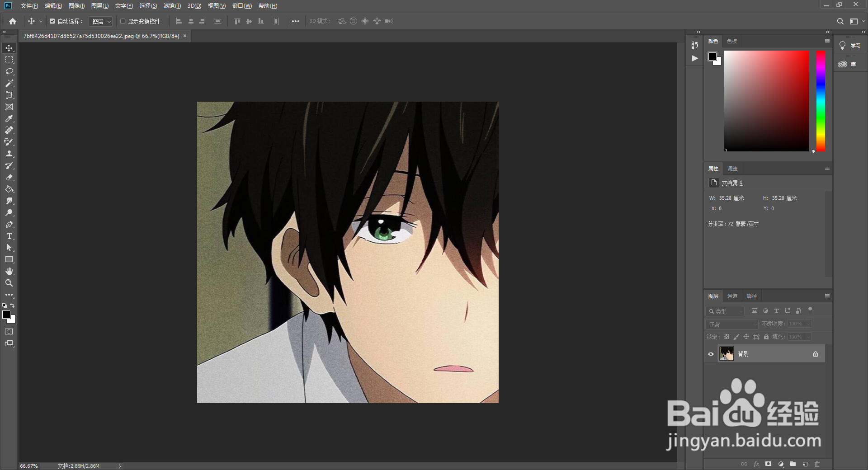868x470 pixels.
Task: Open the 学习 Learn panel button
Action: pyautogui.click(x=850, y=46)
